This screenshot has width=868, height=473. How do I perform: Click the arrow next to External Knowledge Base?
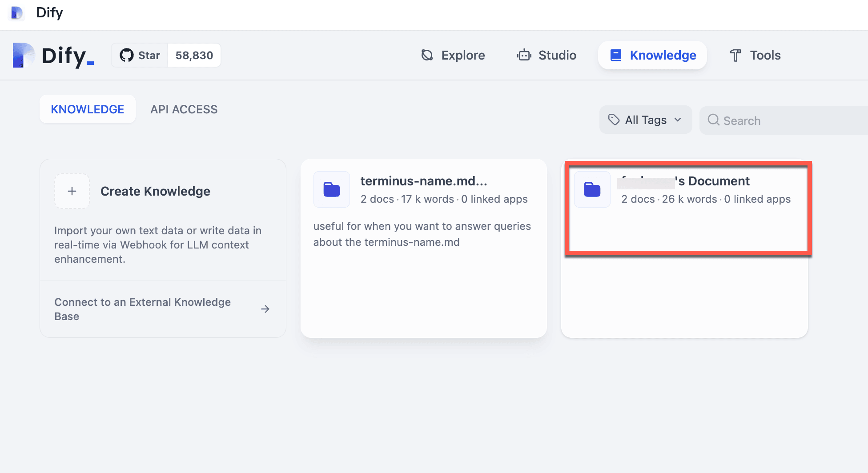coord(265,309)
